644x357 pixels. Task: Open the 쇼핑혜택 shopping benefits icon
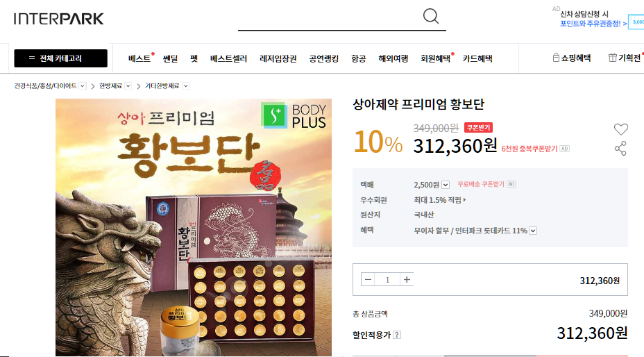pos(556,58)
